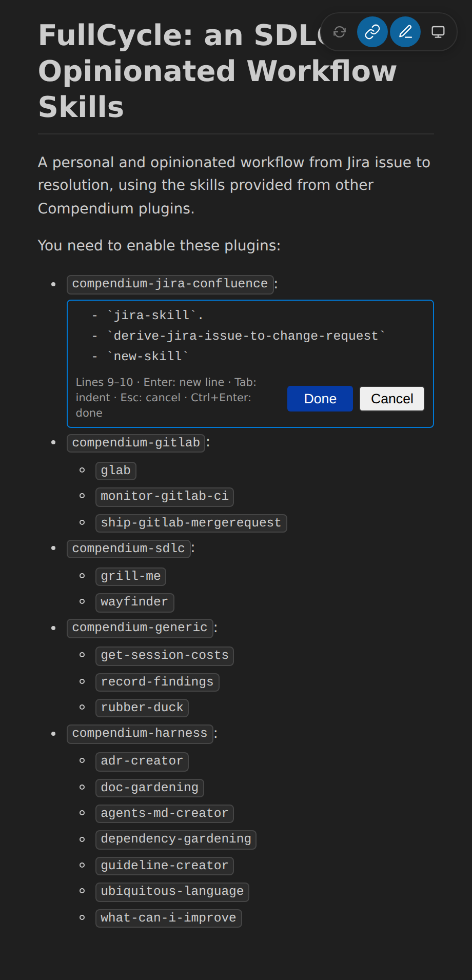Viewport: 472px width, 980px height.
Task: Click the Done button
Action: tap(320, 399)
